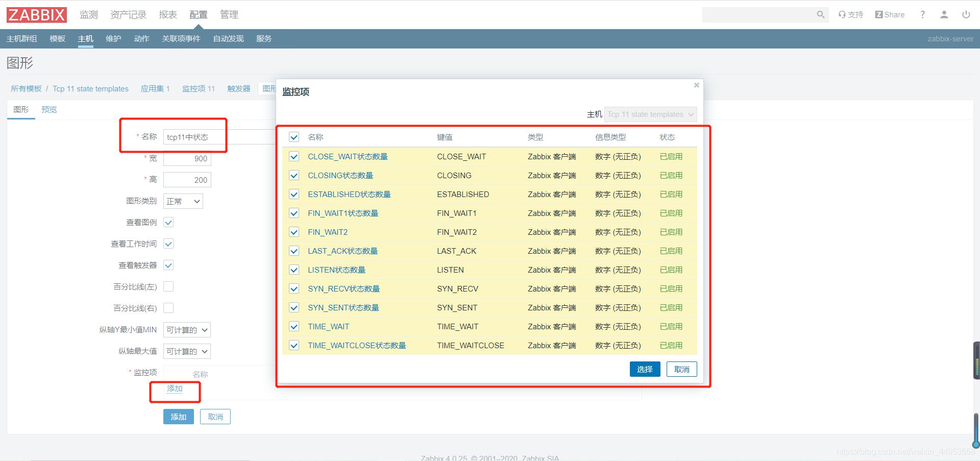Go to 模板 submenu
The width and height of the screenshot is (980, 461).
tap(57, 39)
